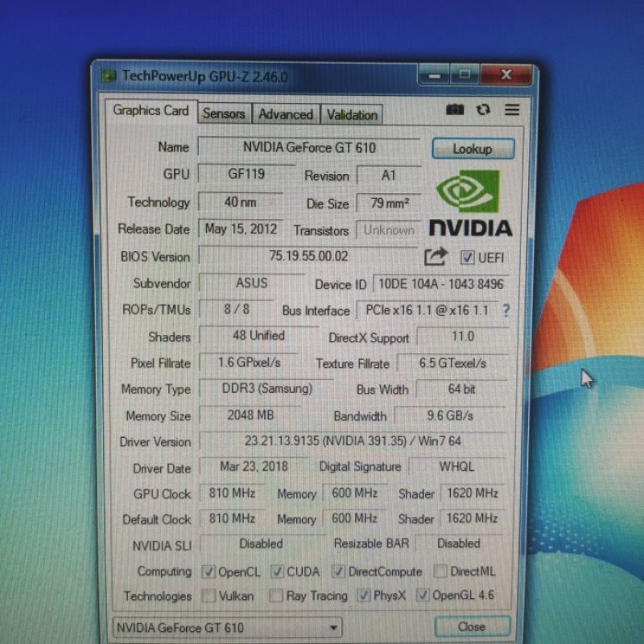Click the Die Size field 79 mm²

point(389,203)
